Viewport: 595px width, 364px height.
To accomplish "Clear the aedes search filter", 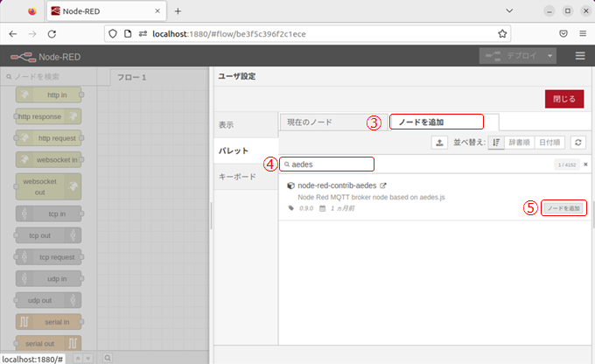I will pos(585,164).
